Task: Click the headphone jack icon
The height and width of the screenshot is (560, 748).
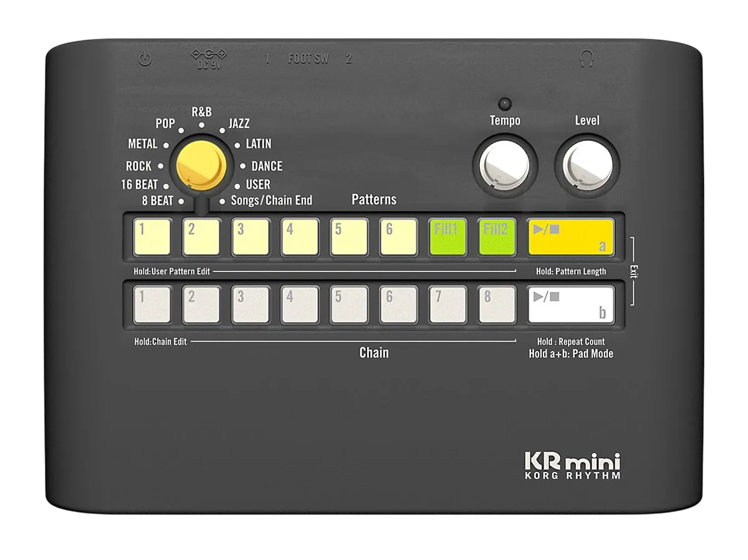Action: pyautogui.click(x=586, y=59)
